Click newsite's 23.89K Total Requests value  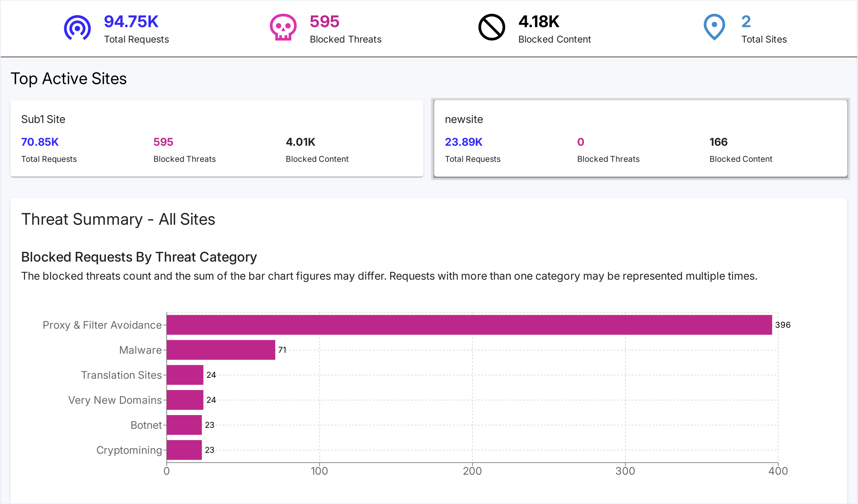pos(463,142)
